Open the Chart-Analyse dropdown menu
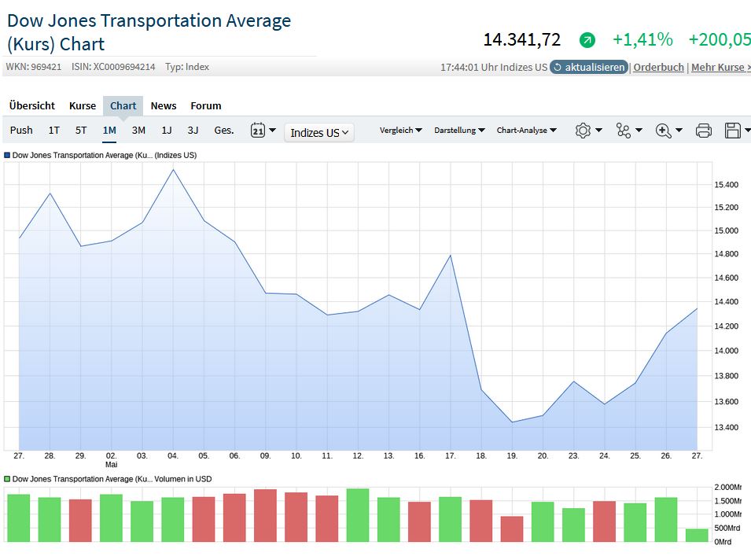The image size is (751, 560). pyautogui.click(x=527, y=131)
